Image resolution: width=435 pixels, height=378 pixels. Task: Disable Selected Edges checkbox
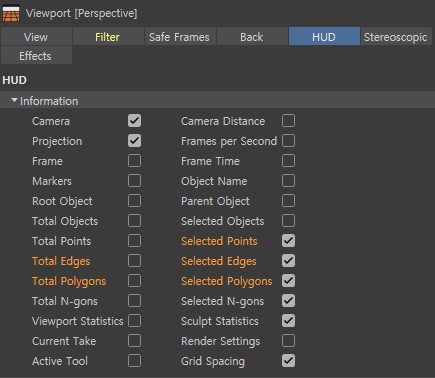(288, 261)
